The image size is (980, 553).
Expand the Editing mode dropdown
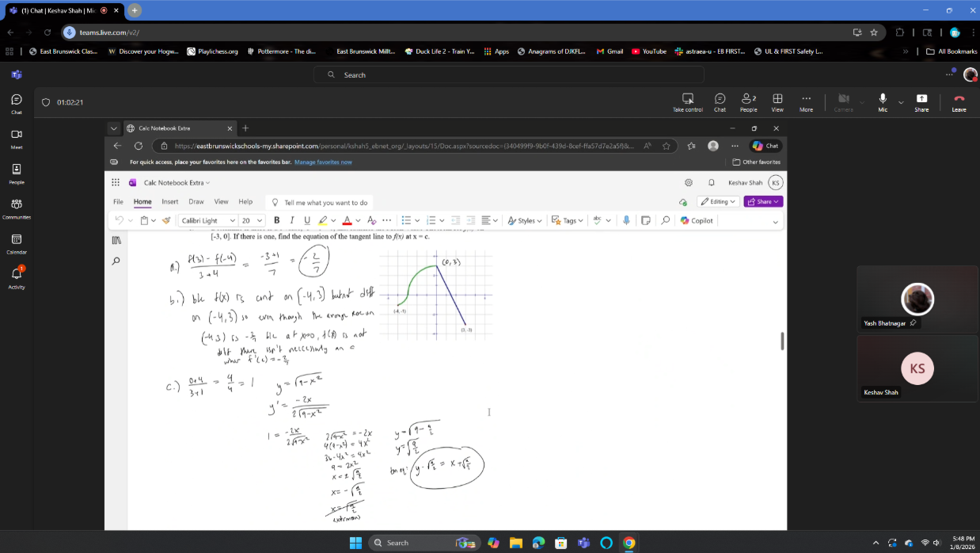[x=718, y=201]
